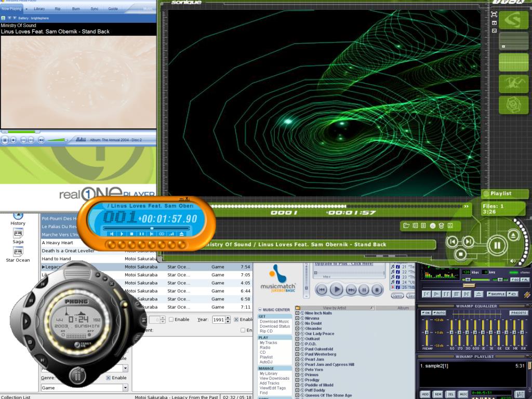Click stop in the orange player
This screenshot has width=532, height=399.
(131, 234)
